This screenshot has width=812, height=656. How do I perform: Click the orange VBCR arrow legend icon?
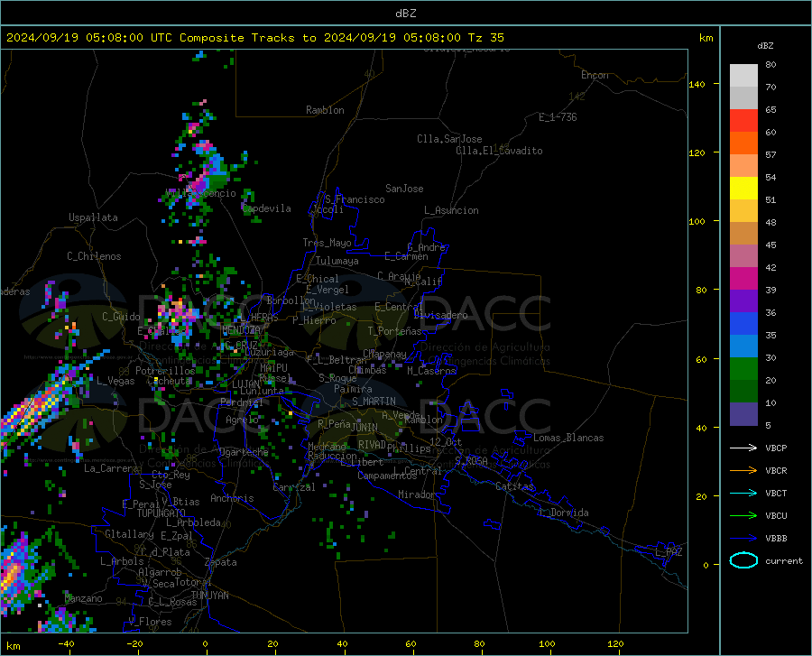pos(743,471)
